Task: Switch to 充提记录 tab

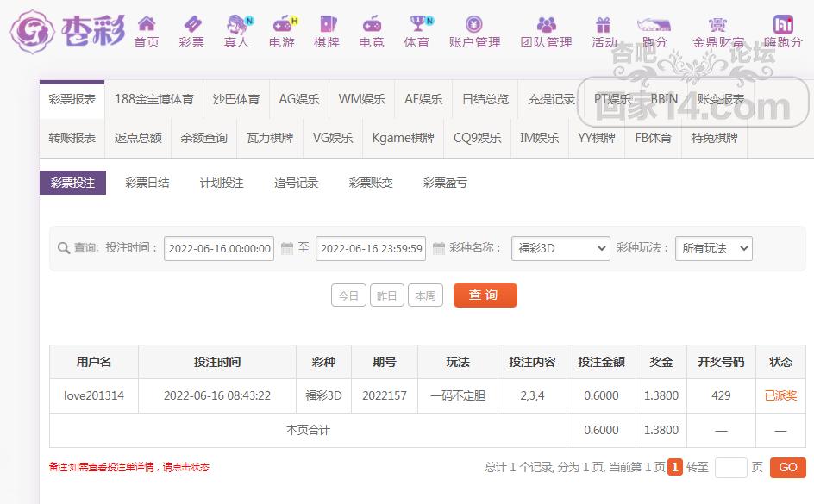Action: [x=551, y=99]
